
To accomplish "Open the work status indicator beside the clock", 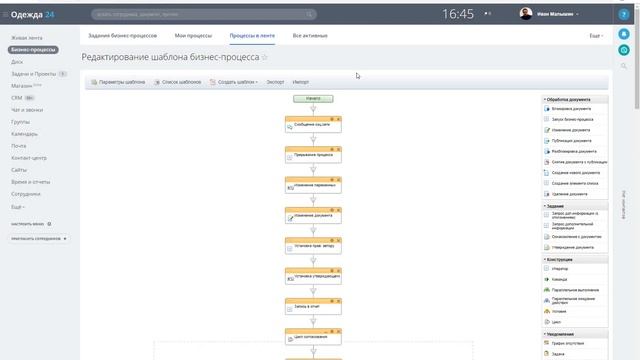I will [487, 14].
